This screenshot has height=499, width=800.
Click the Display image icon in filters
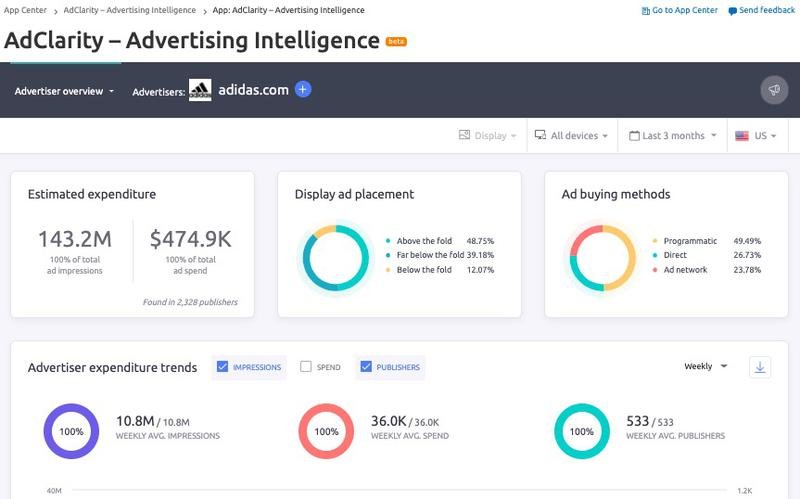point(464,135)
